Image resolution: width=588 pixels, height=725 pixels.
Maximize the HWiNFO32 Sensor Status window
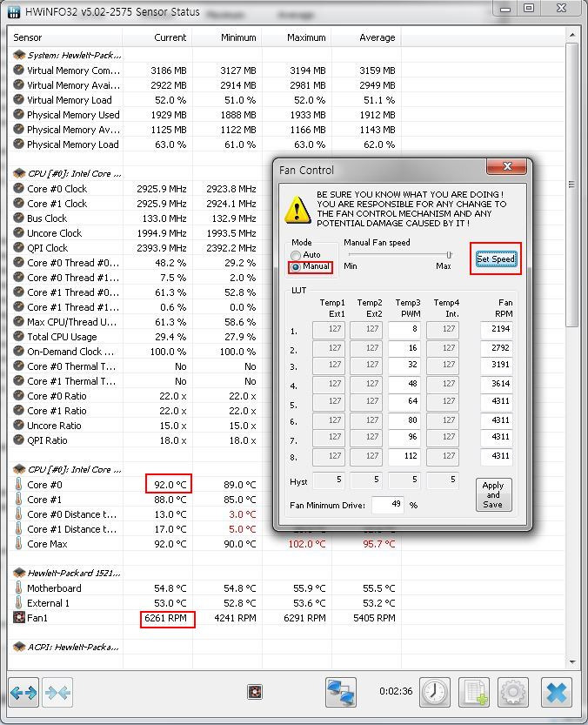point(529,8)
